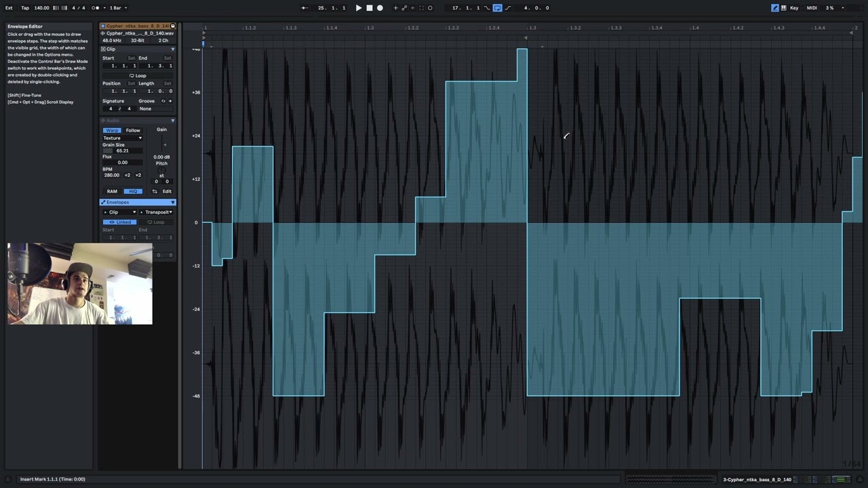Collapse the Envelopes section triangle
This screenshot has height=488, width=868.
click(x=172, y=202)
